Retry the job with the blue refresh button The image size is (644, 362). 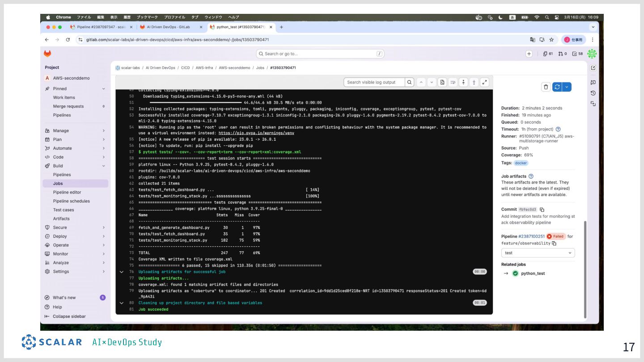coord(557,87)
